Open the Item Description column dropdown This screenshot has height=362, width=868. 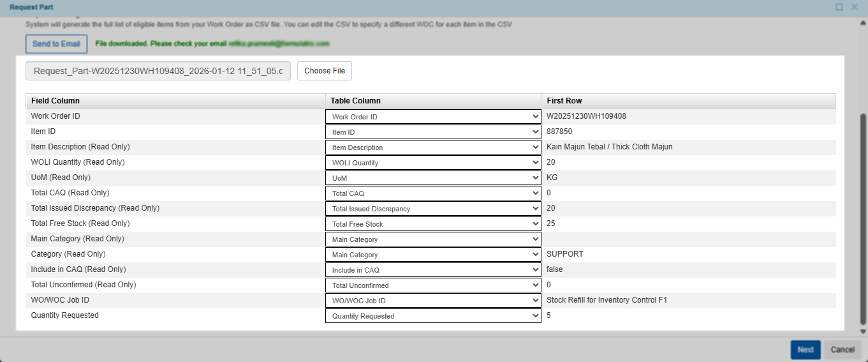[433, 147]
